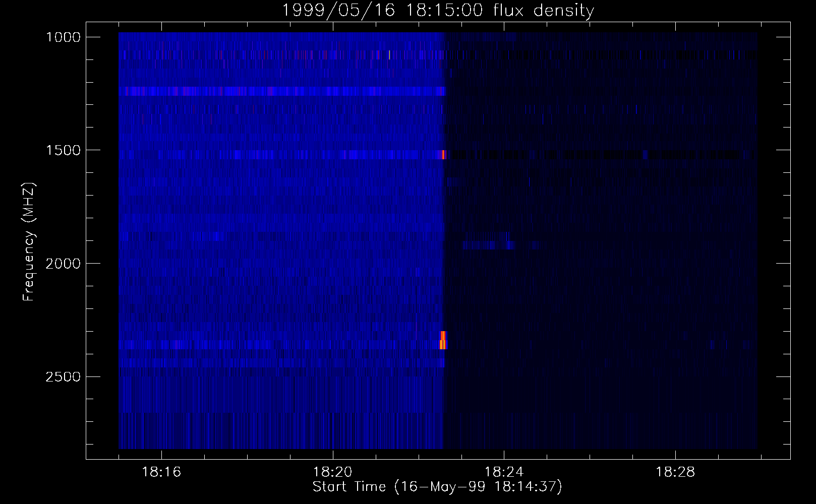
Task: Click the 18:24 time tick label
Action: click(x=504, y=472)
